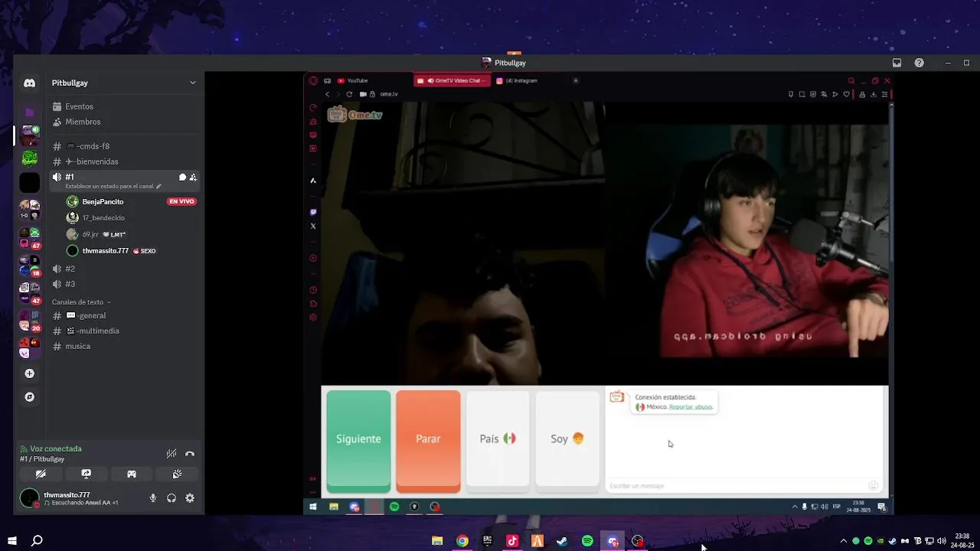Join voice channel #2
This screenshot has height=551, width=980.
click(124, 269)
